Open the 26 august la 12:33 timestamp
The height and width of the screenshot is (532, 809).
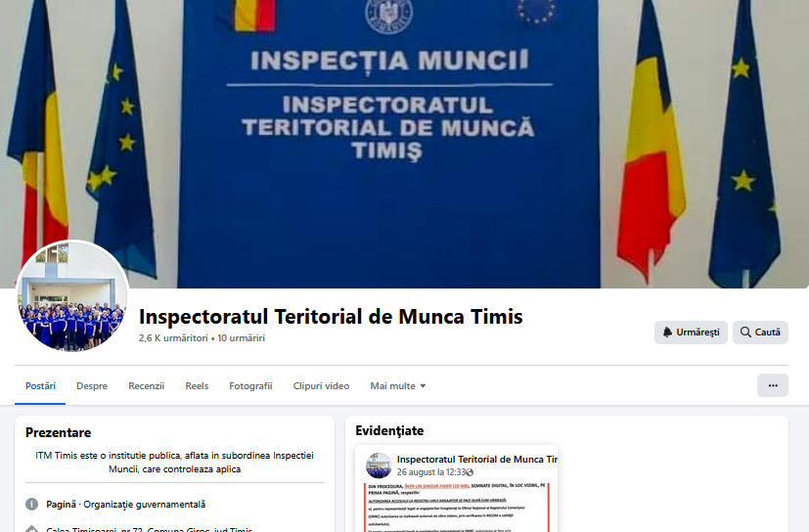(x=430, y=472)
